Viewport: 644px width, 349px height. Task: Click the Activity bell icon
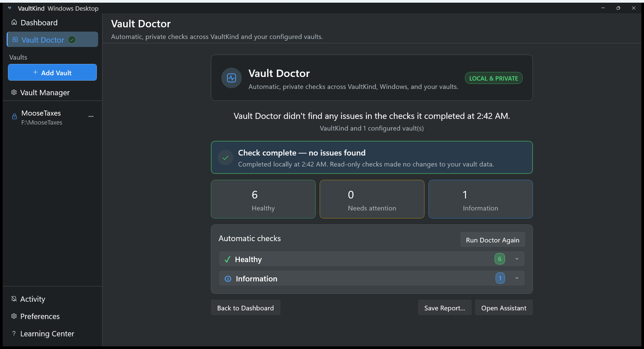[14, 299]
